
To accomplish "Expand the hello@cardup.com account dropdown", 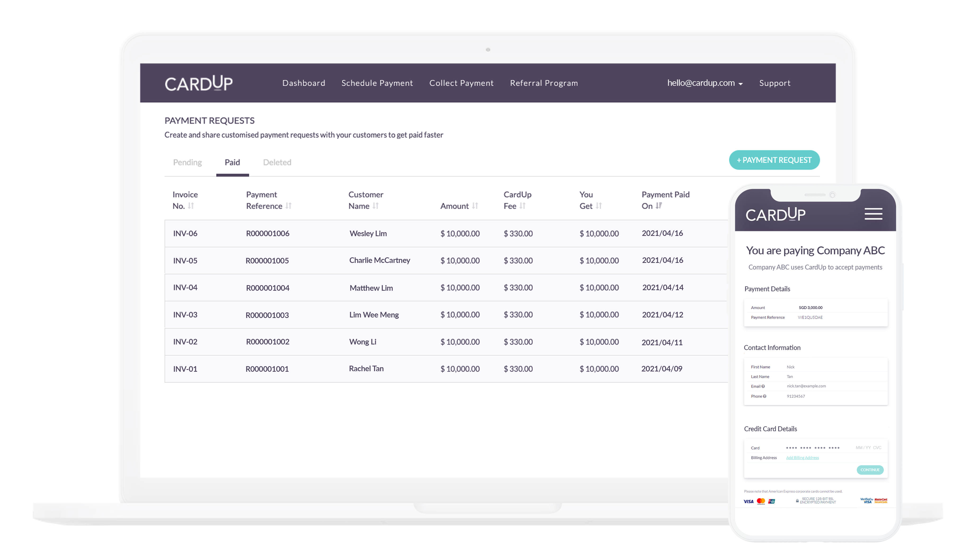I will 705,83.
